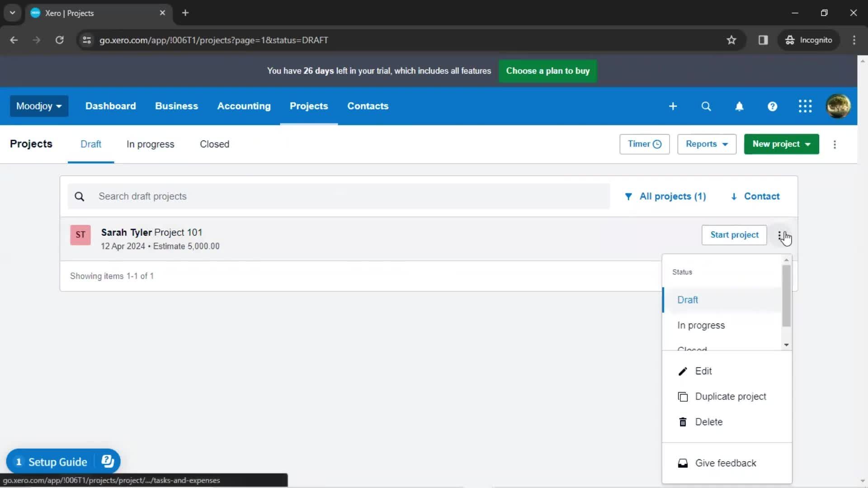Click the Incognito indicator
This screenshot has height=488, width=868.
[809, 40]
